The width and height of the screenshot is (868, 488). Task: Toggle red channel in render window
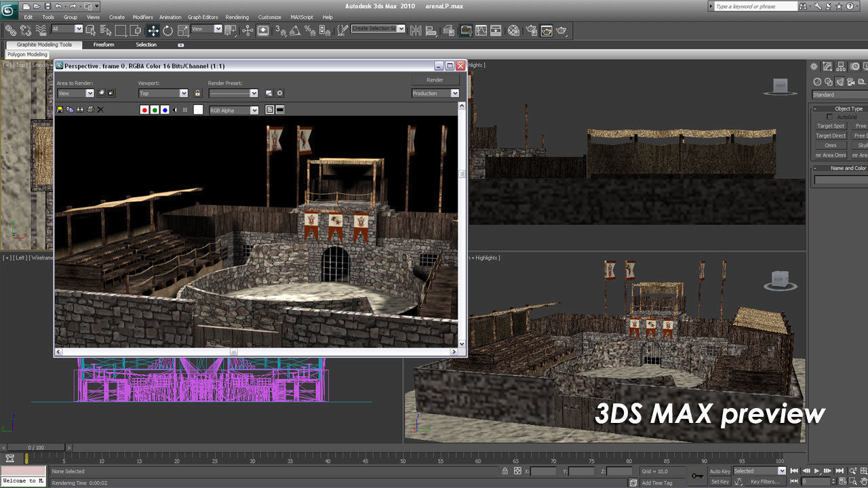144,110
